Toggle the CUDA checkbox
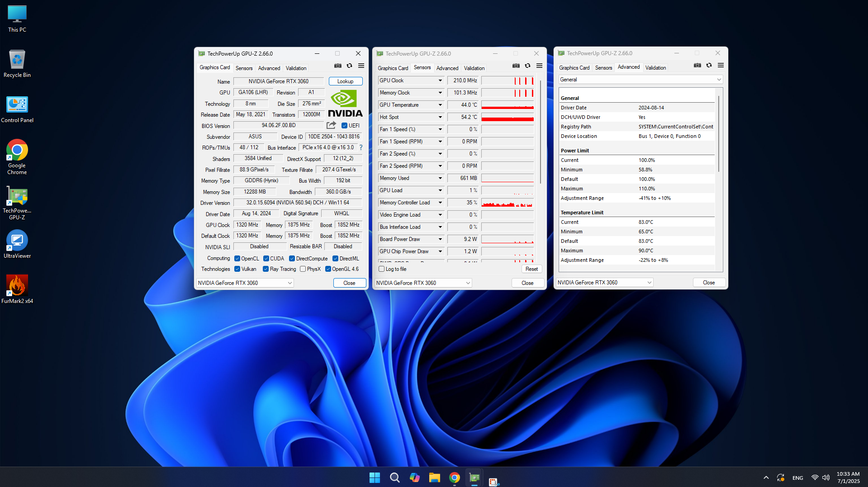Screen dimensions: 868x487 [x=266, y=259]
